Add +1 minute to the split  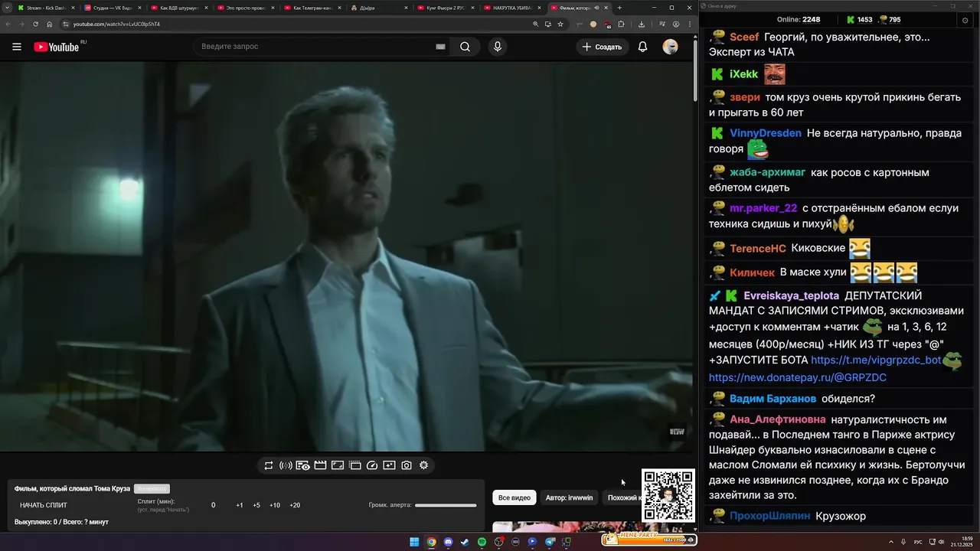click(240, 505)
